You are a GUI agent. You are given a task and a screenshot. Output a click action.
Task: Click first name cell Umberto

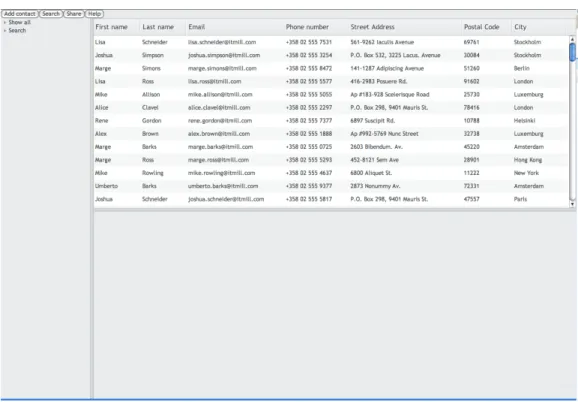106,186
